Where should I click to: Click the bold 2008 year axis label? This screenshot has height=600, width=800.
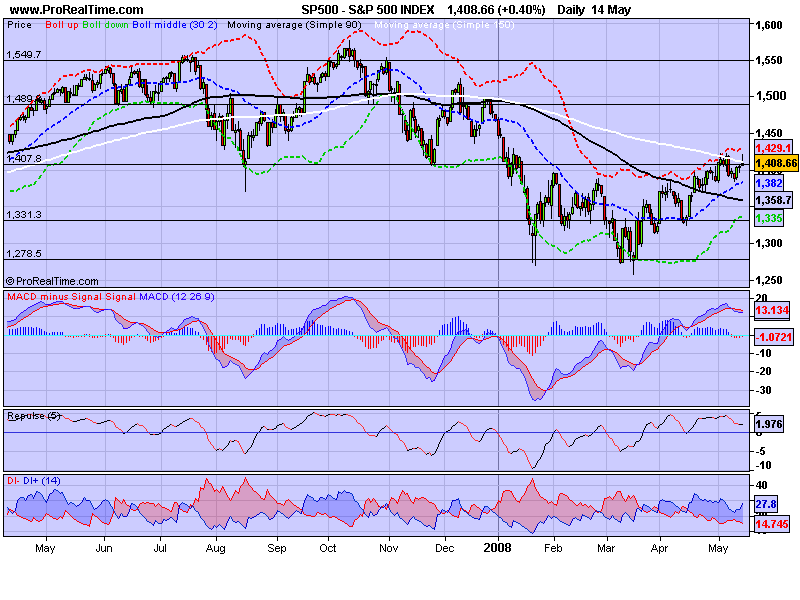point(497,548)
